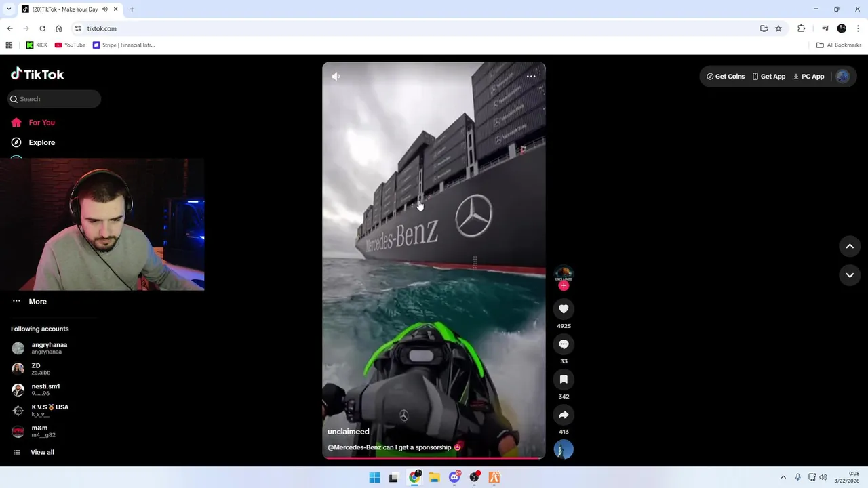The height and width of the screenshot is (488, 868).
Task: Open All Bookmarks folder
Action: click(839, 45)
